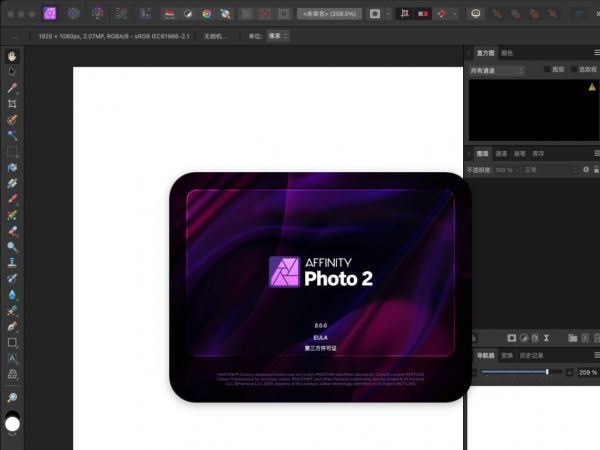
Task: Apply Auto Levels from the toolbar
Action: pyautogui.click(x=170, y=14)
